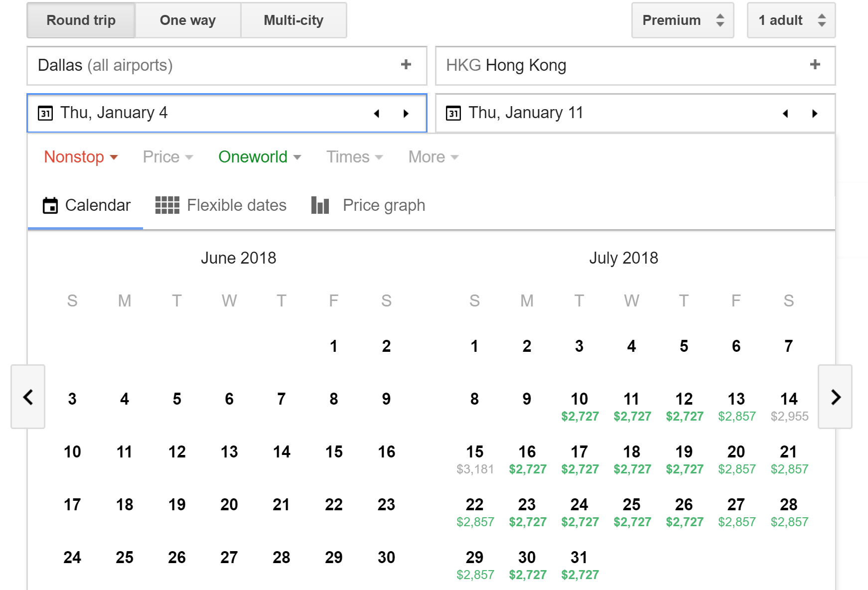This screenshot has height=590, width=868.
Task: Pick June 15 on the calendar
Action: pos(333,451)
